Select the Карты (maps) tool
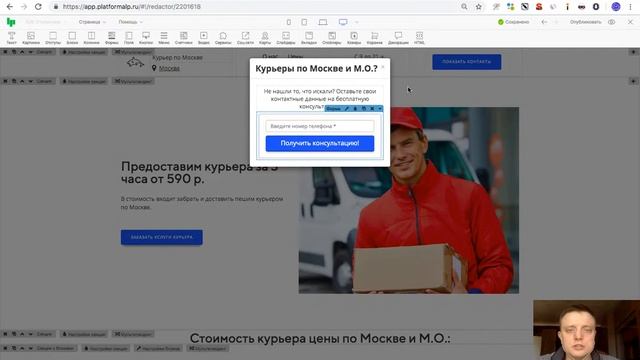 (265, 38)
